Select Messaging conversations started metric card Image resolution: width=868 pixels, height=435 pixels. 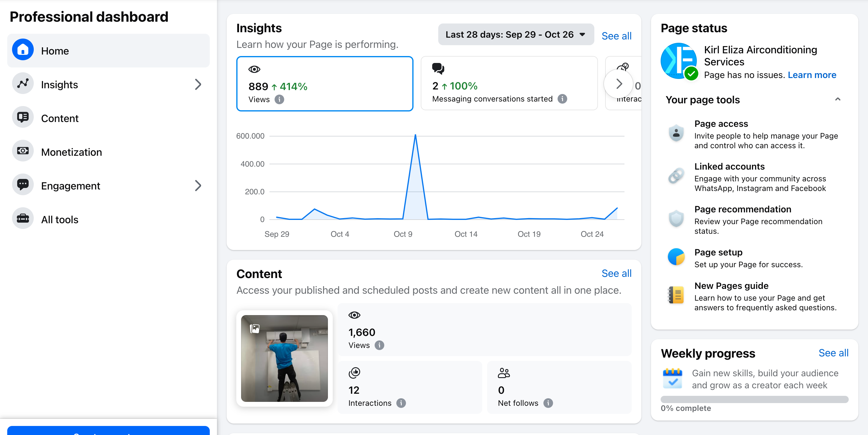[x=509, y=83]
